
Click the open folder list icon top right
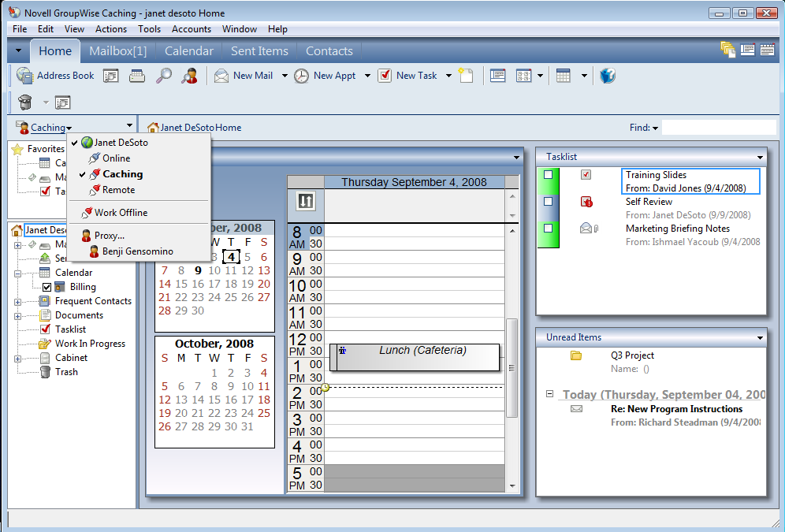(x=727, y=50)
